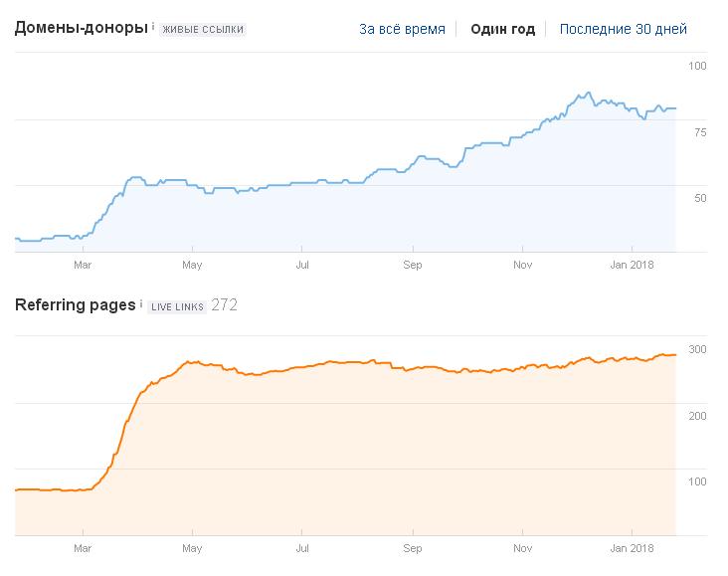Click the Referring pages heading
The height and width of the screenshot is (576, 728).
pos(76,304)
